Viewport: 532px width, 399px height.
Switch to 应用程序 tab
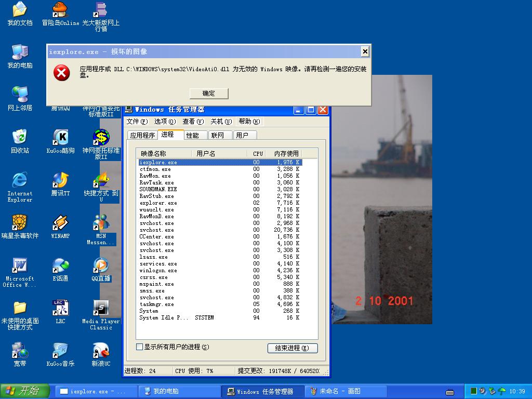click(x=142, y=136)
